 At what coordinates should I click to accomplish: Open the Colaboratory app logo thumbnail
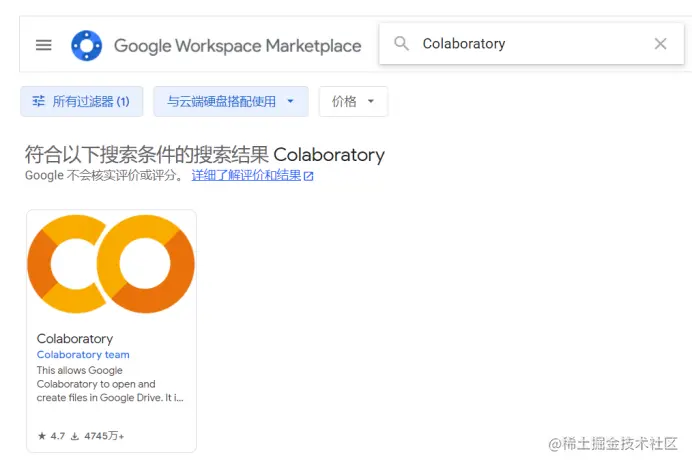pos(111,264)
